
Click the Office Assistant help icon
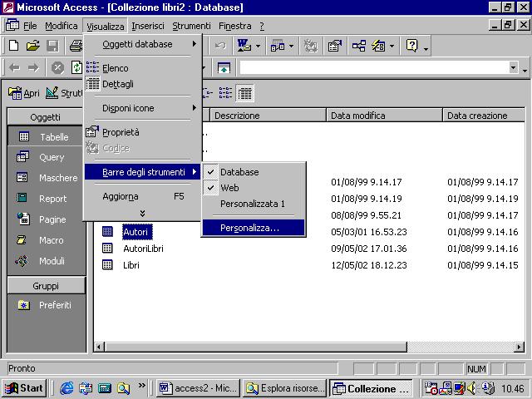(x=411, y=46)
